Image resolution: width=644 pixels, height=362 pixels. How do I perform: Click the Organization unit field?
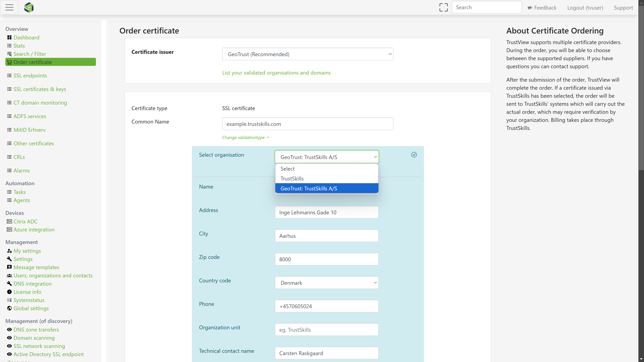coord(327,330)
